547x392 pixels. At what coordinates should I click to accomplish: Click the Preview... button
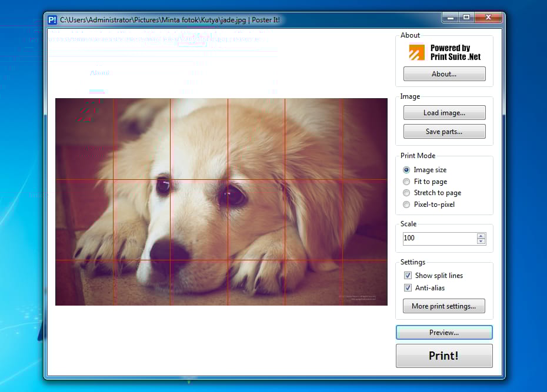(444, 333)
